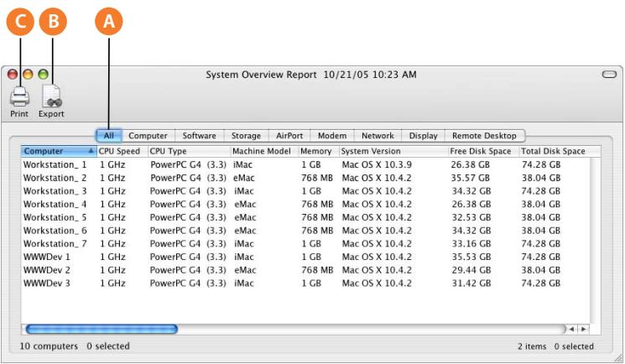Viewport: 625px width, 364px height.
Task: Select the Workstation_ 2 row
Action: click(305, 178)
